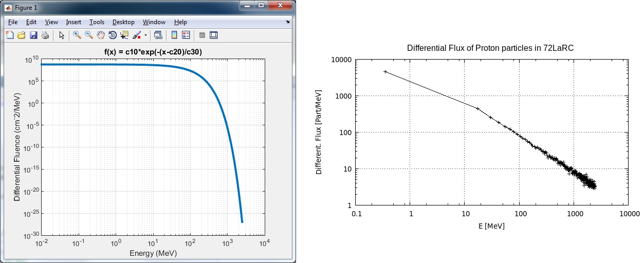Image resolution: width=644 pixels, height=263 pixels.
Task: Click the Show Plot Tools and Dock icon
Action: 214,35
